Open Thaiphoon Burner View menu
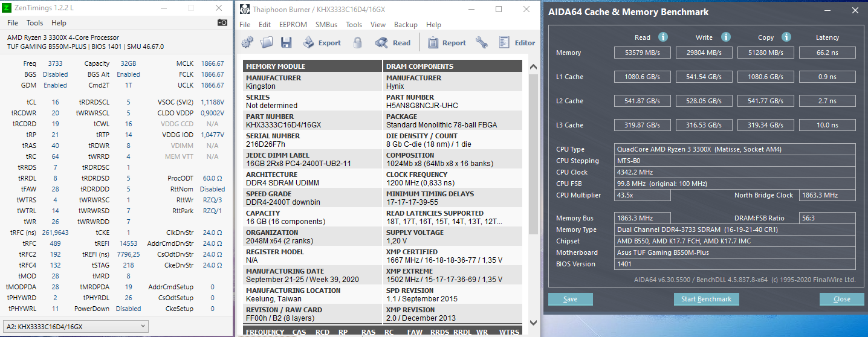The width and height of the screenshot is (868, 337). [378, 25]
